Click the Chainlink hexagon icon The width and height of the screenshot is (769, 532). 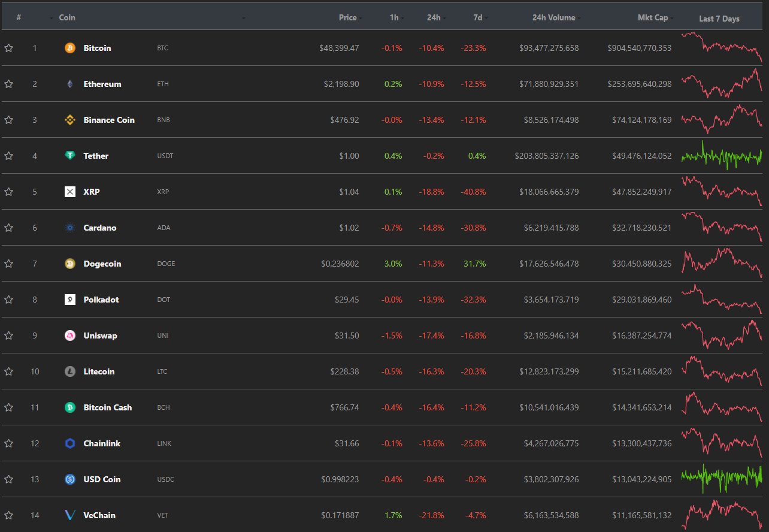(x=70, y=443)
